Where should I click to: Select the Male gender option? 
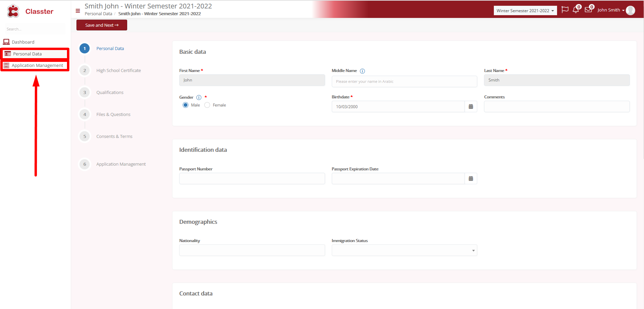(x=185, y=105)
